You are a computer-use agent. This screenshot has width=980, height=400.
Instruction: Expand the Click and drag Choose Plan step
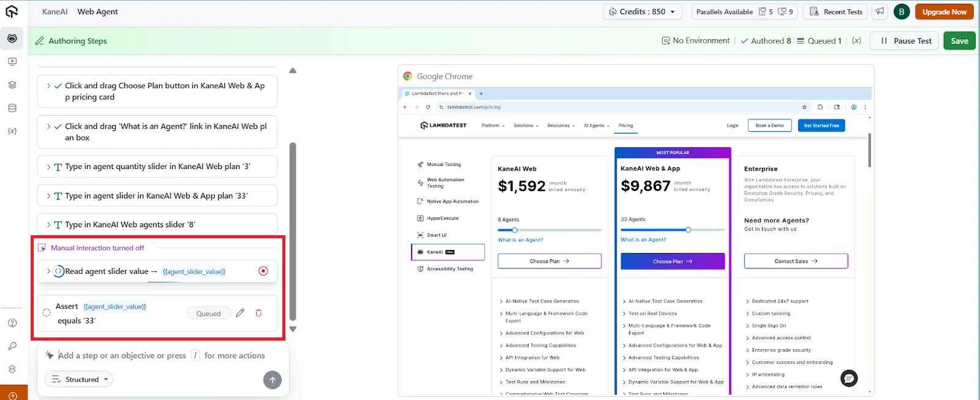point(48,86)
